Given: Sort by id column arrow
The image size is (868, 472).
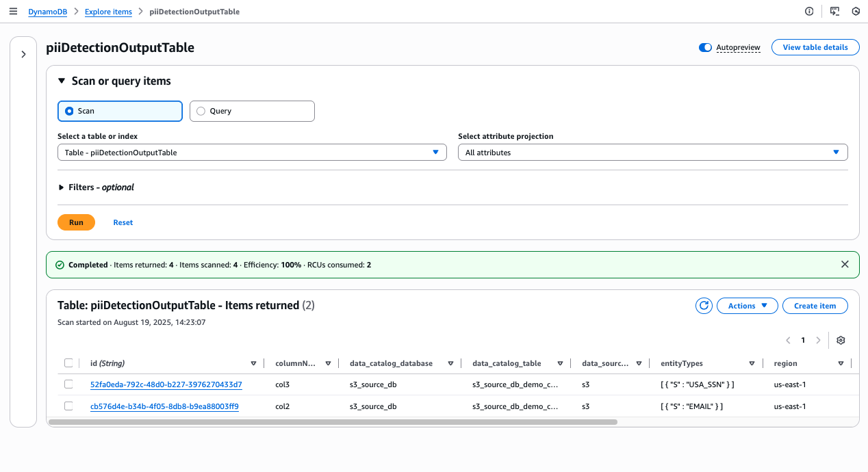Looking at the screenshot, I should [x=253, y=364].
